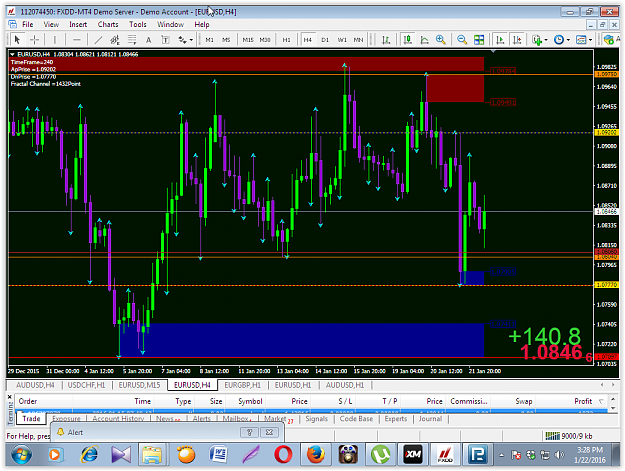
Task: Open the periods clock dropdown
Action: (x=562, y=39)
